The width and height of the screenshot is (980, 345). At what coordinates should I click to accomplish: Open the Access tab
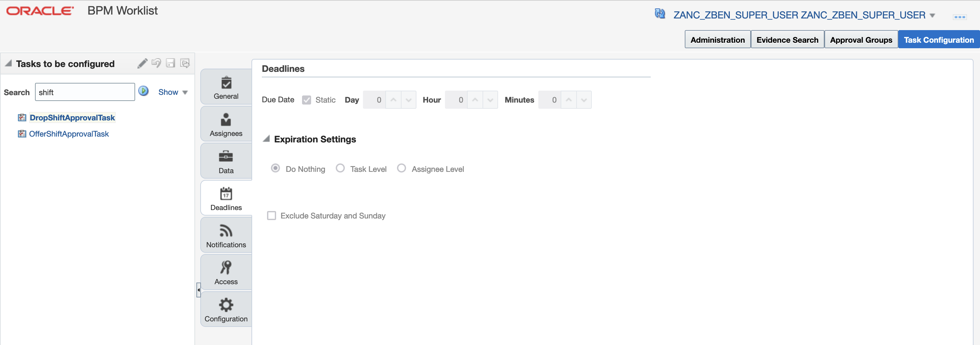coord(226,273)
